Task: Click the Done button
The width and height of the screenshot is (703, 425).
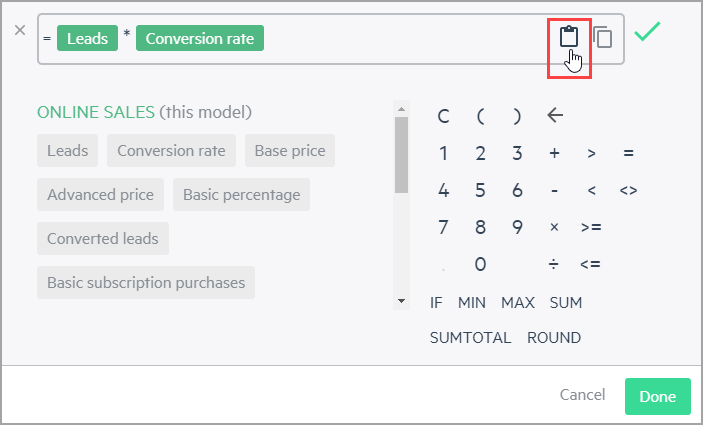Action: coord(658,396)
